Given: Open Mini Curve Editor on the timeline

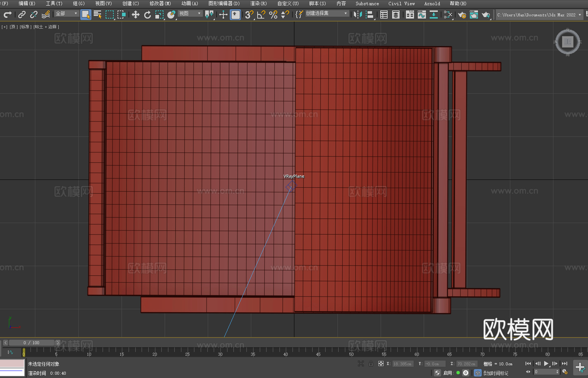Looking at the screenshot, I should [x=10, y=352].
